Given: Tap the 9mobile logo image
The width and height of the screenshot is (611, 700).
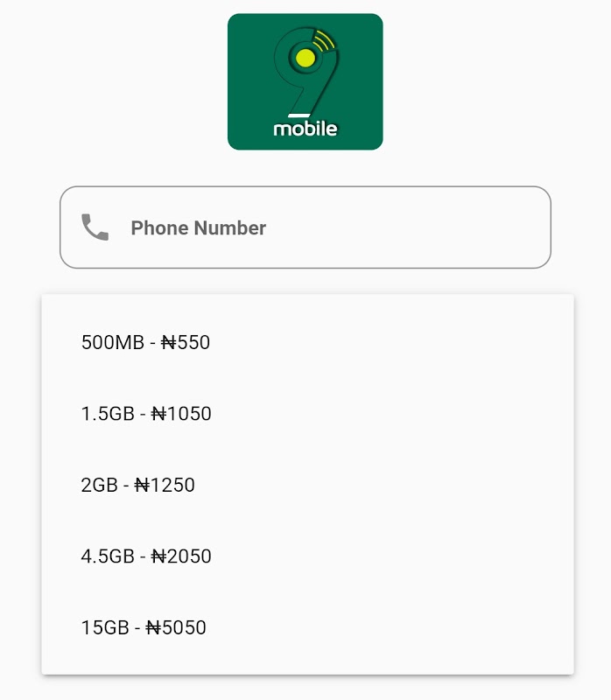Looking at the screenshot, I should point(305,81).
